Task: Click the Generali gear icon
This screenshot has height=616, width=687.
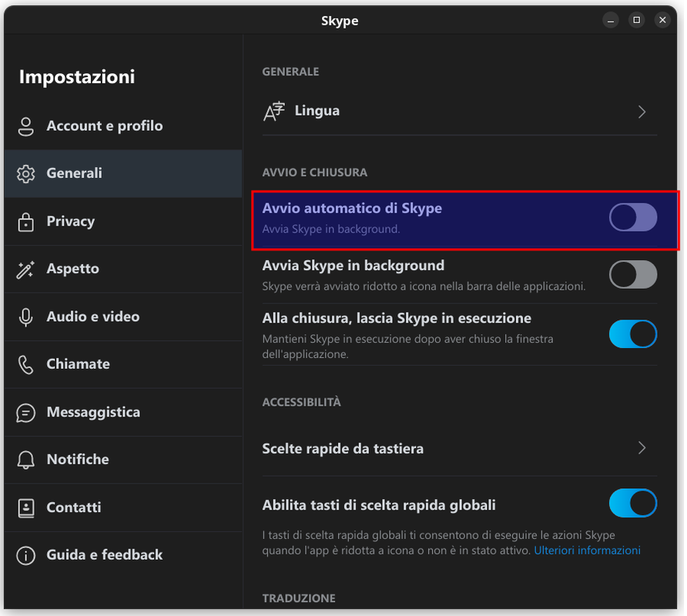Action: [26, 174]
